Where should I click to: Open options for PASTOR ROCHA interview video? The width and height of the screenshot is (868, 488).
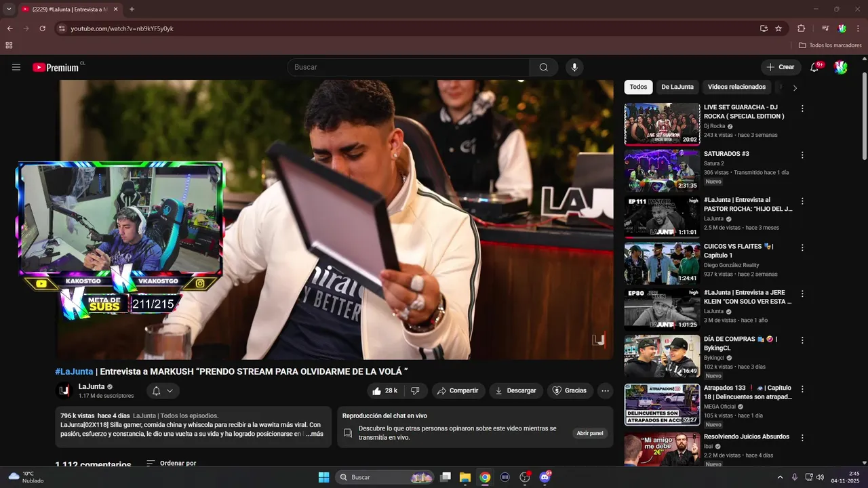[x=802, y=201]
